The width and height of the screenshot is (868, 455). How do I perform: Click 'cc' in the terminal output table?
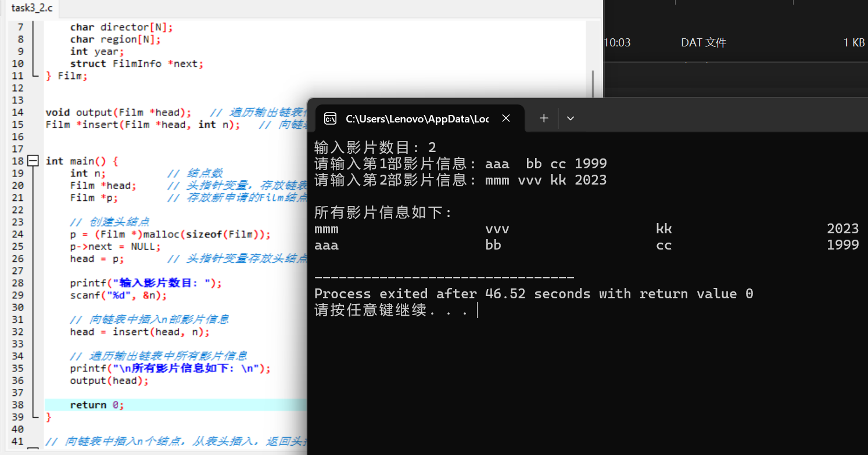663,245
